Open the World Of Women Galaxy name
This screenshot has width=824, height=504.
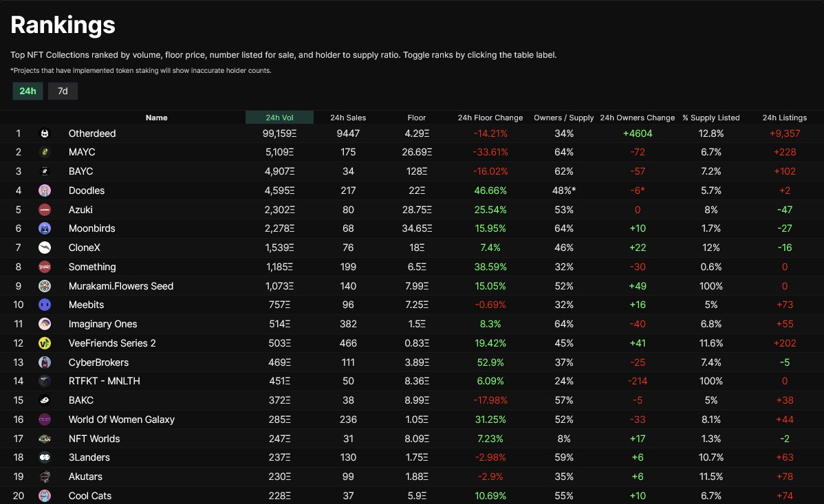pos(121,419)
